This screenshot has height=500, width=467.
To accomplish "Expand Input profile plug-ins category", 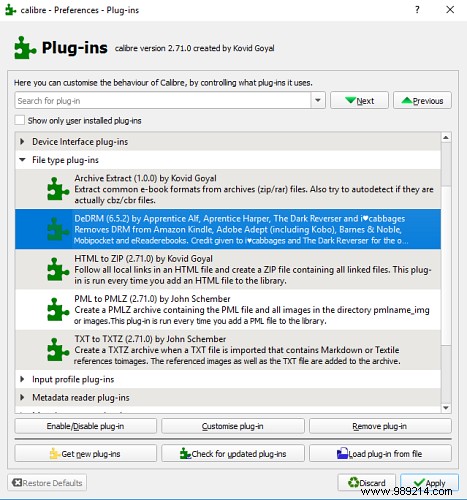I will pyautogui.click(x=22, y=379).
